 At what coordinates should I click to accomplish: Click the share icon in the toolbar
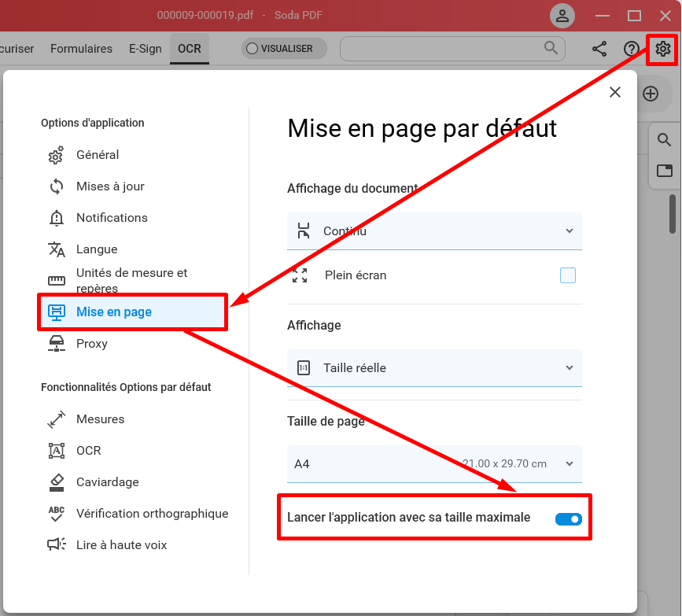pyautogui.click(x=599, y=49)
